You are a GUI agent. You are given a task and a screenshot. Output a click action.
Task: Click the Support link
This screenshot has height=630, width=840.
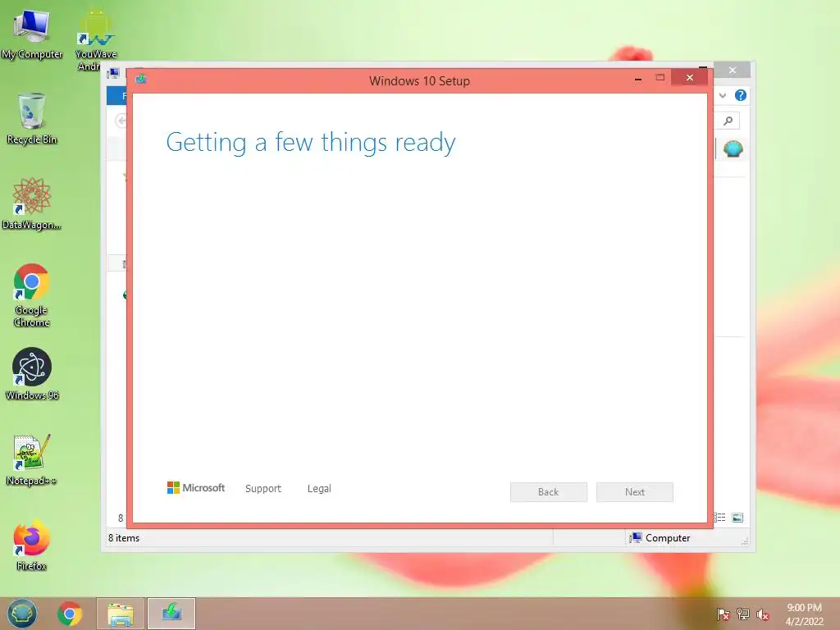(x=263, y=489)
